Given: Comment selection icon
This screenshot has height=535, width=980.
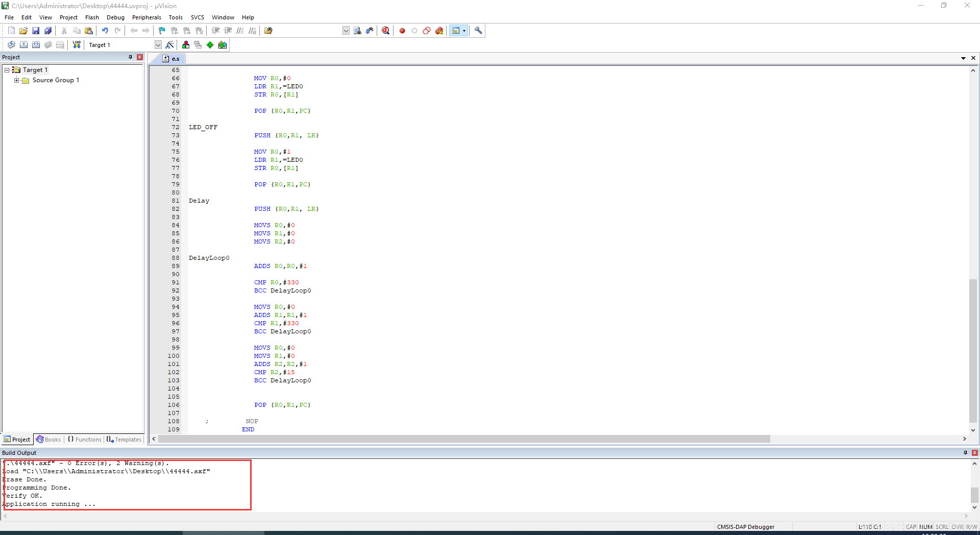Looking at the screenshot, I should (x=240, y=31).
